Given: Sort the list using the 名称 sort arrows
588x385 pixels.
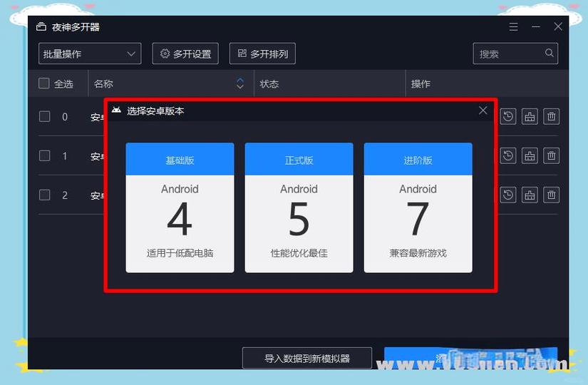Looking at the screenshot, I should coord(240,83).
